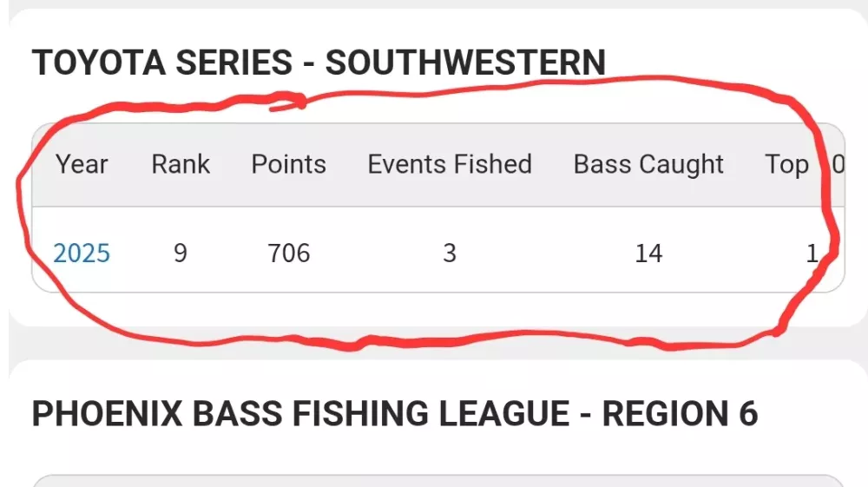This screenshot has height=487, width=868.
Task: Click the overlapping loop of the red circle
Action: coord(289,102)
